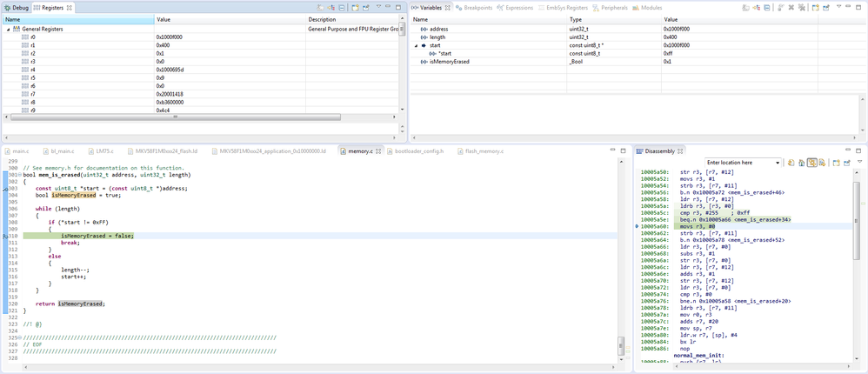Image resolution: width=868 pixels, height=374 pixels.
Task: Click Add Global Variables icon in Variables toolbar
Action: (780, 8)
